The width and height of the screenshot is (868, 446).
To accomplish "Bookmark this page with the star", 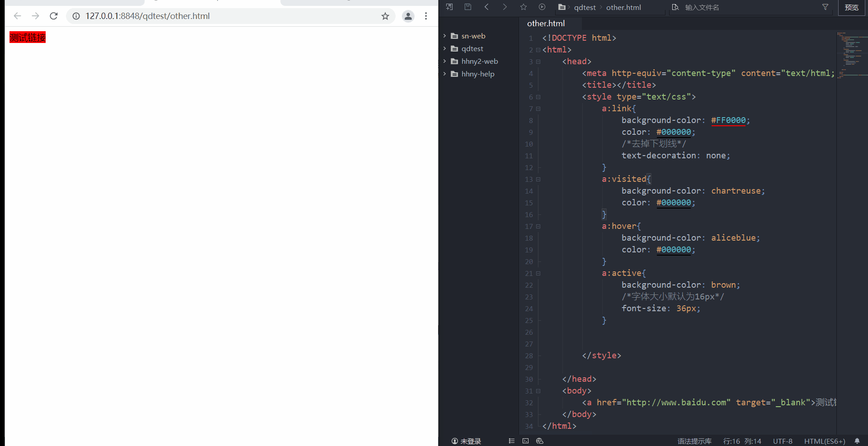I will coord(385,16).
